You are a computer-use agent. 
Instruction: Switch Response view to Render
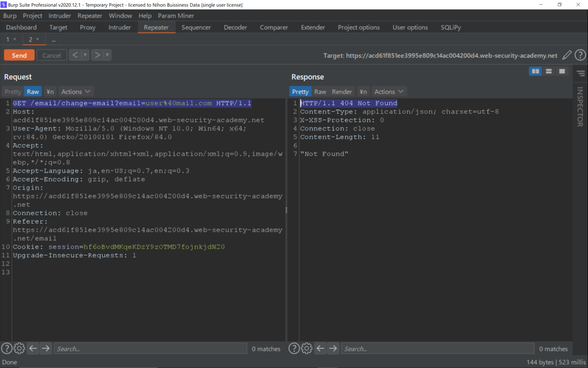(x=342, y=92)
